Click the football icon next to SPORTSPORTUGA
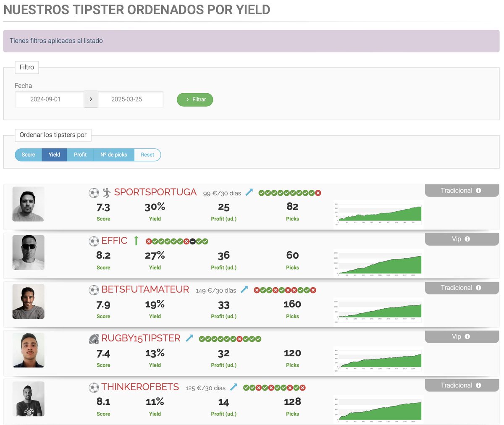Viewport: 504px width, 425px height. (94, 192)
